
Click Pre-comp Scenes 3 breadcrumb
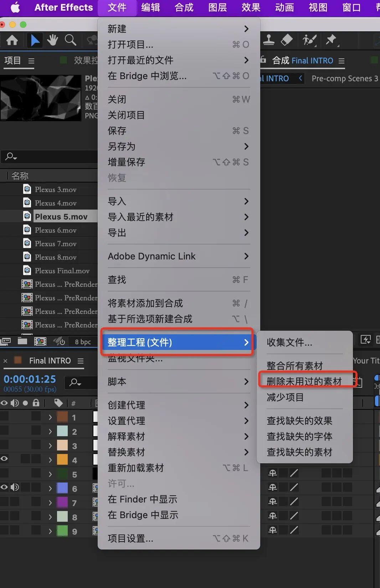tap(345, 78)
